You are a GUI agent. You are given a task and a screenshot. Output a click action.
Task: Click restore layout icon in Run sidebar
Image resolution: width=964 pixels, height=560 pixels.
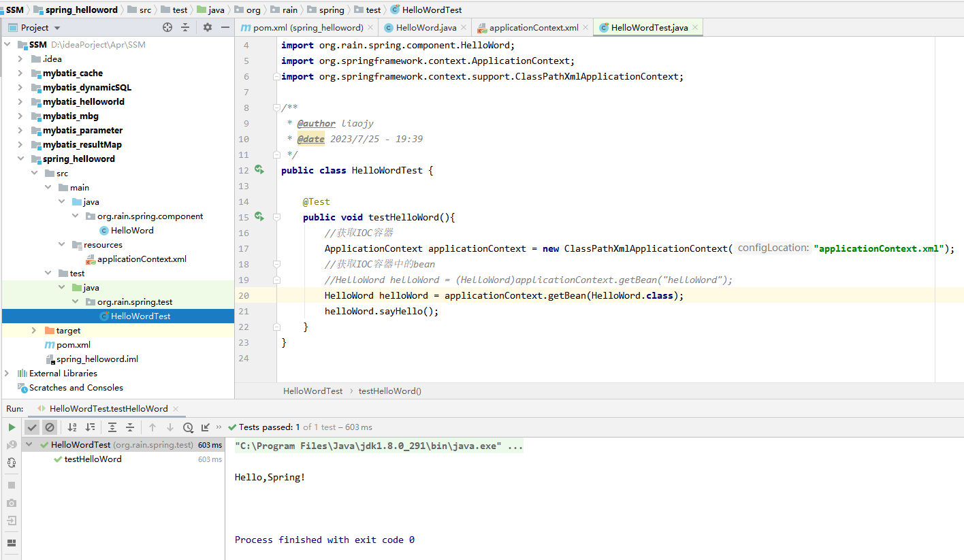tap(12, 543)
